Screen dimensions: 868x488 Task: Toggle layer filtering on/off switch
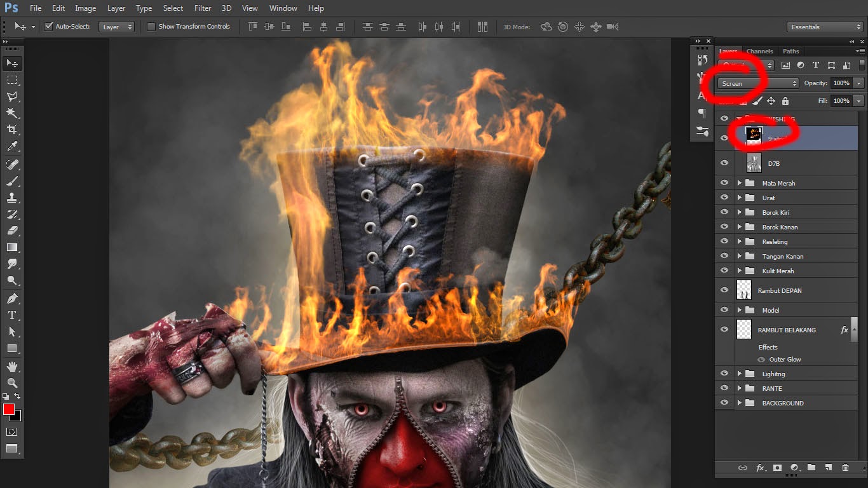tap(862, 65)
